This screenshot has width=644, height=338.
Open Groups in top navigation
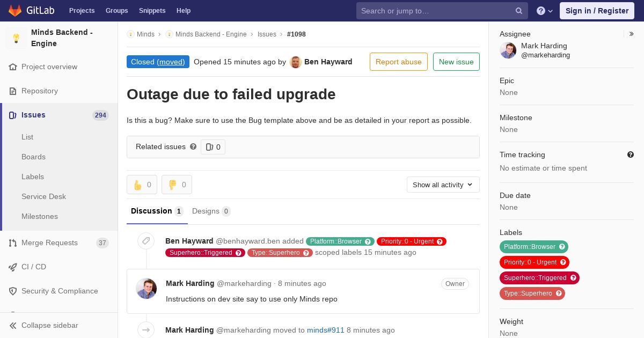(117, 11)
